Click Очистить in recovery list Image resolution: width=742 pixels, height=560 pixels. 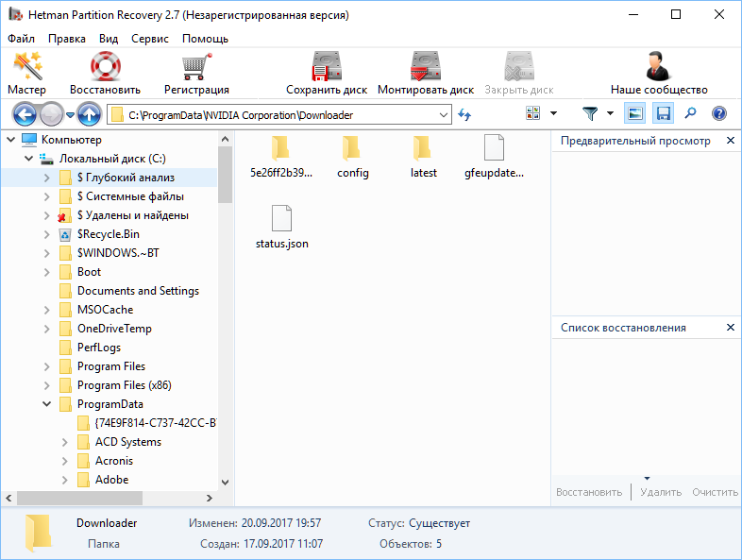[x=715, y=492]
